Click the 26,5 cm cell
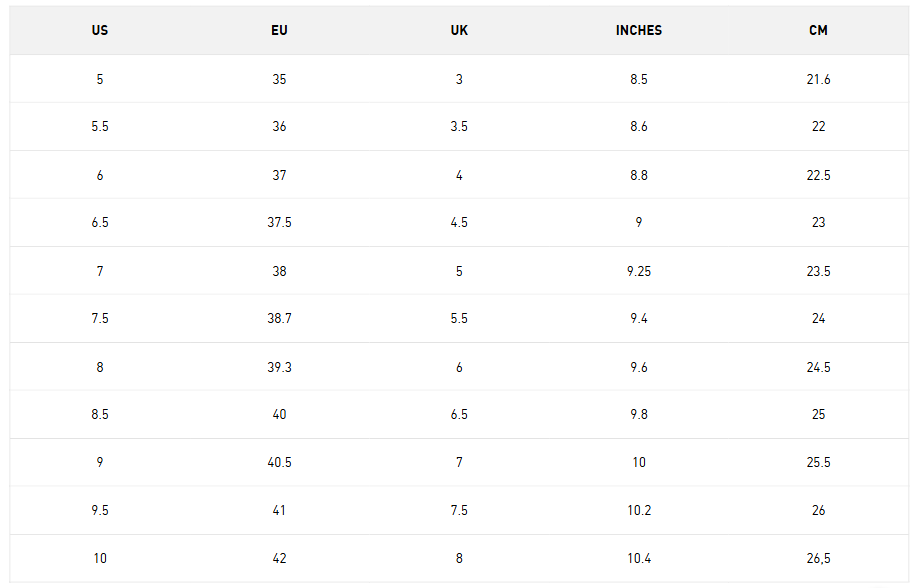Screen dimensions: 921x588 818,559
